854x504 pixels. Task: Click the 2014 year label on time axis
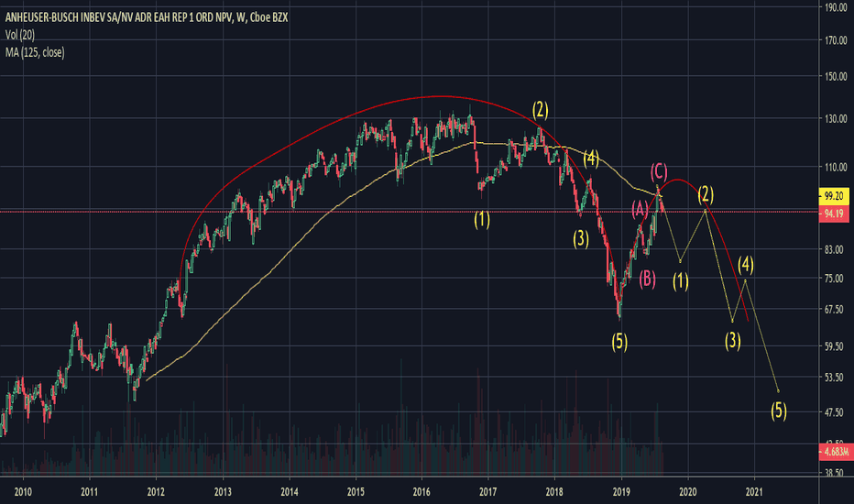pos(290,492)
